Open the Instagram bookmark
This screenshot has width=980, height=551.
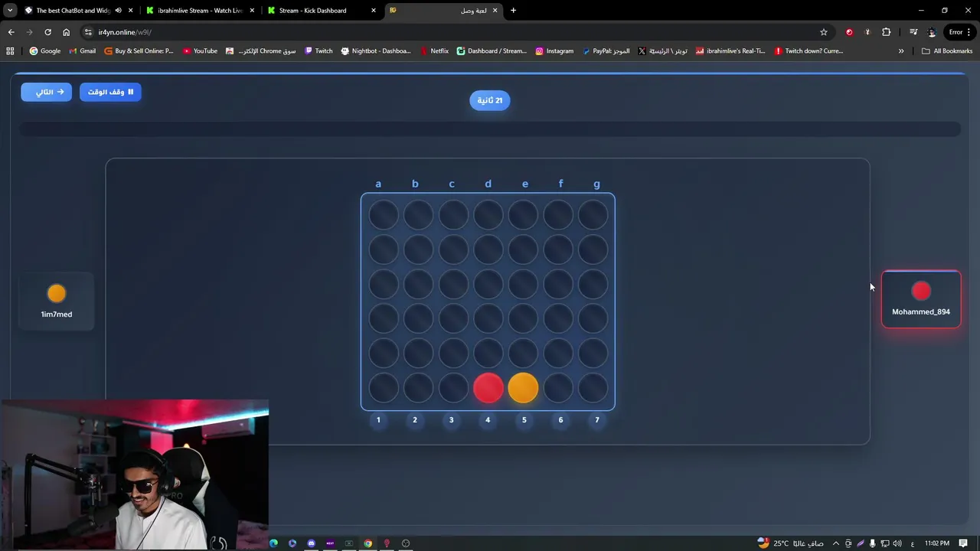(x=554, y=51)
